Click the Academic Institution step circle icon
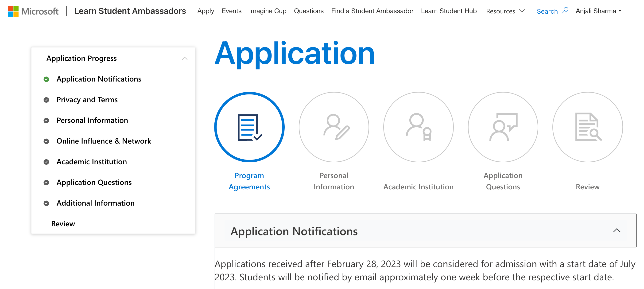Viewport: 644px width, 289px height. tap(418, 127)
